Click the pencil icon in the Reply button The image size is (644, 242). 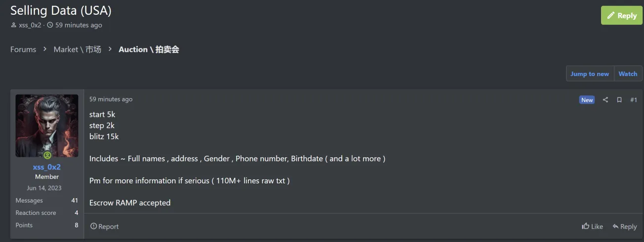[610, 15]
